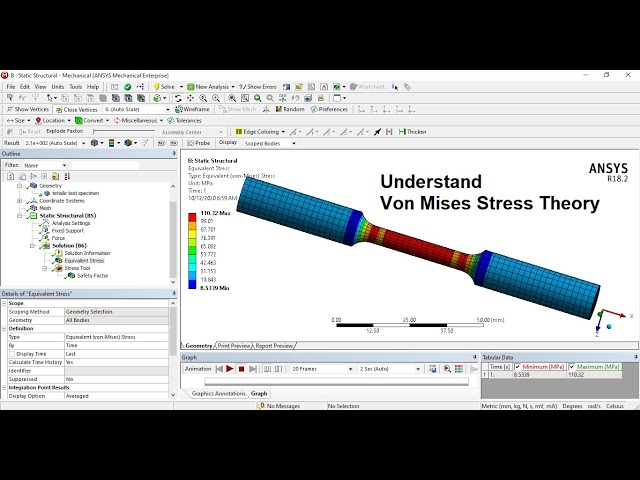
Task: Select the Geometry tree node
Action: (x=50, y=186)
